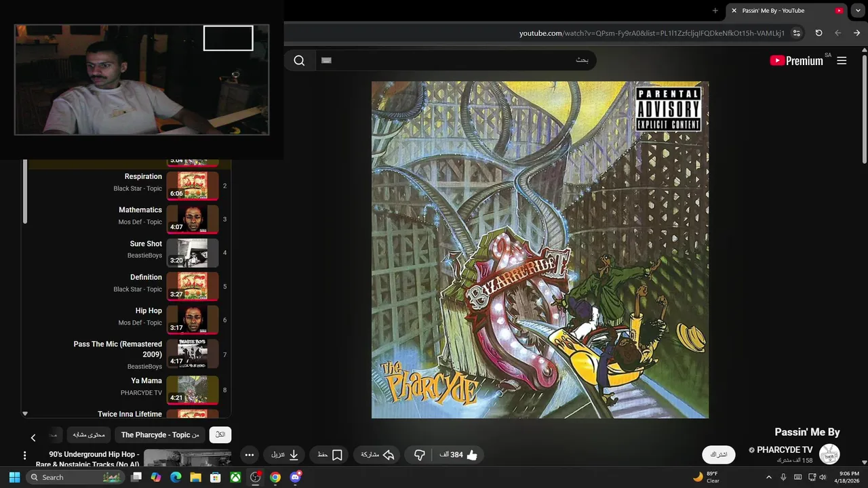
Task: Click playlist panel scroll-down arrow
Action: 25,413
